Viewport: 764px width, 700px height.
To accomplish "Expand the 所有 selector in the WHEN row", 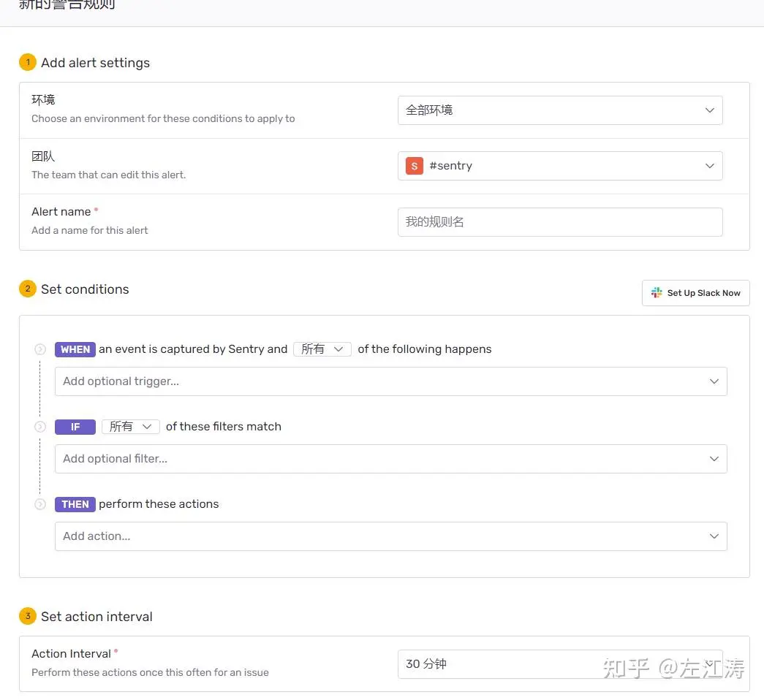I will click(x=322, y=349).
